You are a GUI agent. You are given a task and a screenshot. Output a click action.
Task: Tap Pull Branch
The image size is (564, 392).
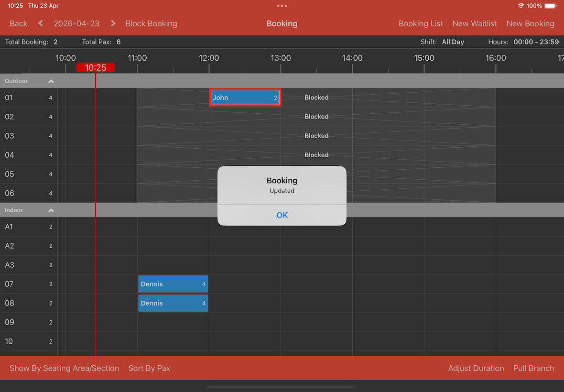tap(533, 368)
